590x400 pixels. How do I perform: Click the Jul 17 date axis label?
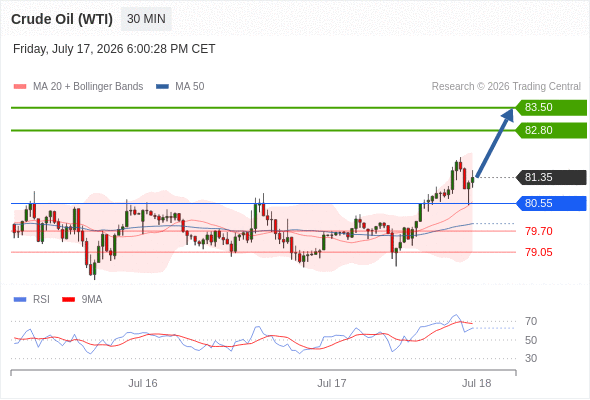pyautogui.click(x=331, y=383)
